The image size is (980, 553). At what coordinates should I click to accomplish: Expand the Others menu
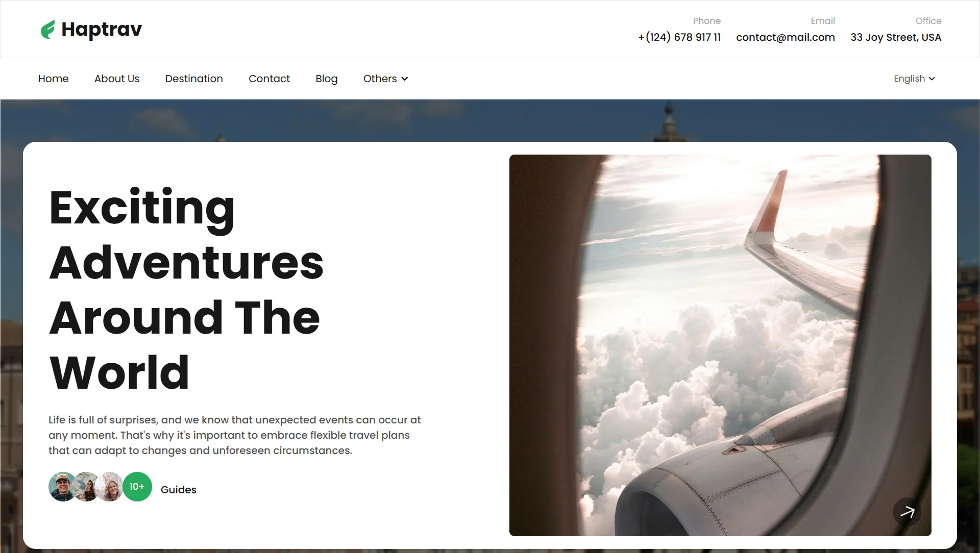(385, 79)
